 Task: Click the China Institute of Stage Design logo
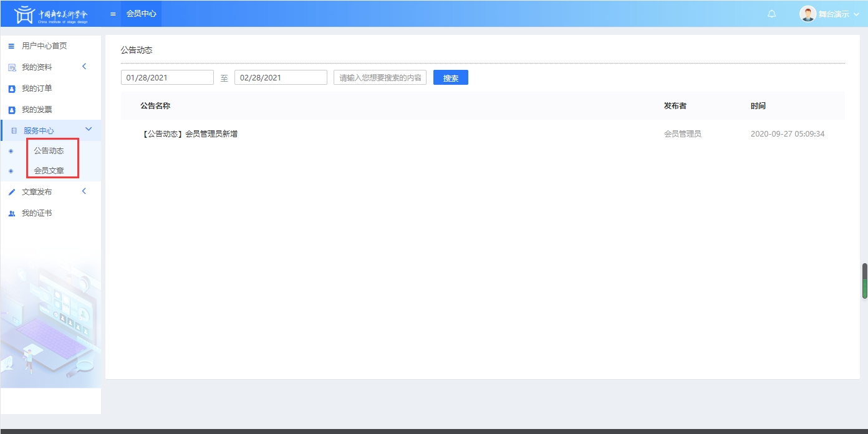(x=51, y=14)
